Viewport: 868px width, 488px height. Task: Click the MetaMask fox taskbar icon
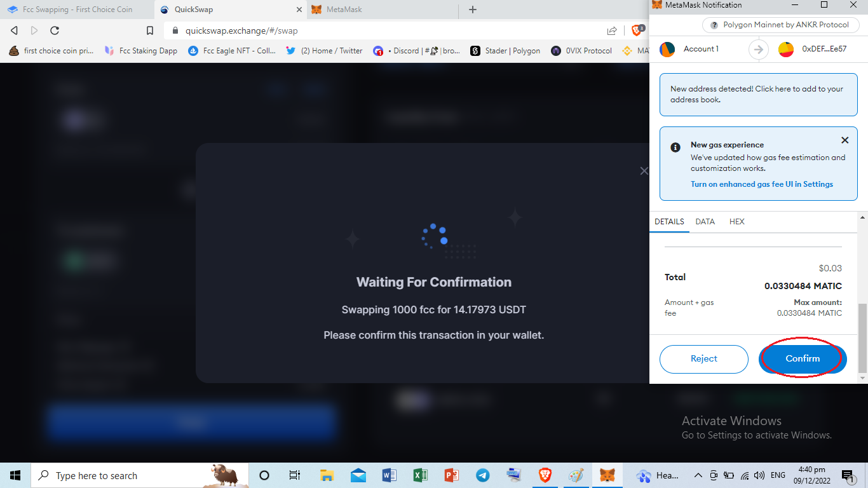(607, 475)
